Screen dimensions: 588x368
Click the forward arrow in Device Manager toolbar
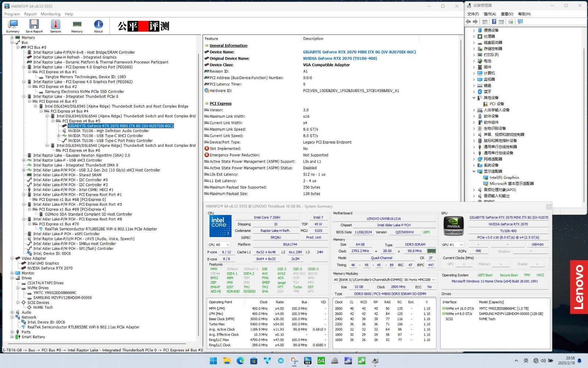[475, 22]
